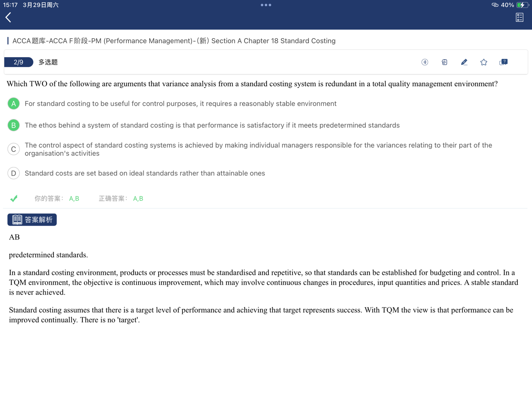This screenshot has width=532, height=399.
Task: Tap the audio read-aloud icon
Action: coord(424,62)
